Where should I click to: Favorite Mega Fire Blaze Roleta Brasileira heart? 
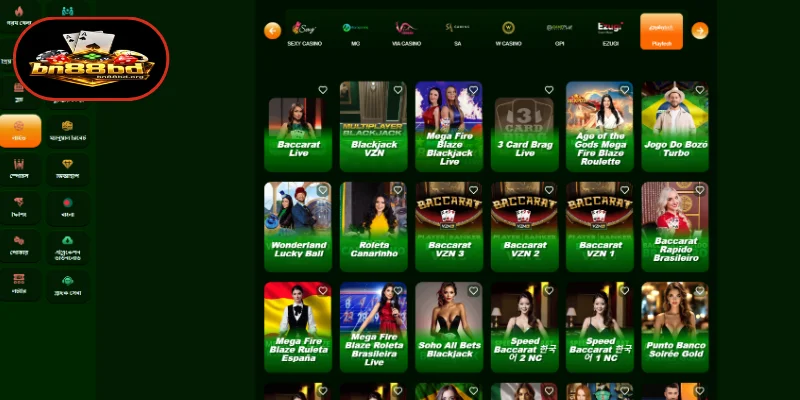(398, 290)
